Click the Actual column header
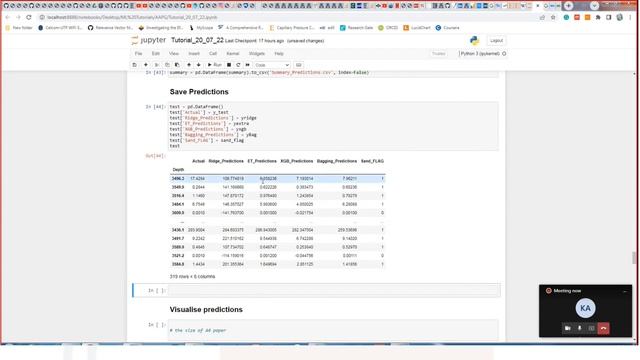 (x=198, y=161)
